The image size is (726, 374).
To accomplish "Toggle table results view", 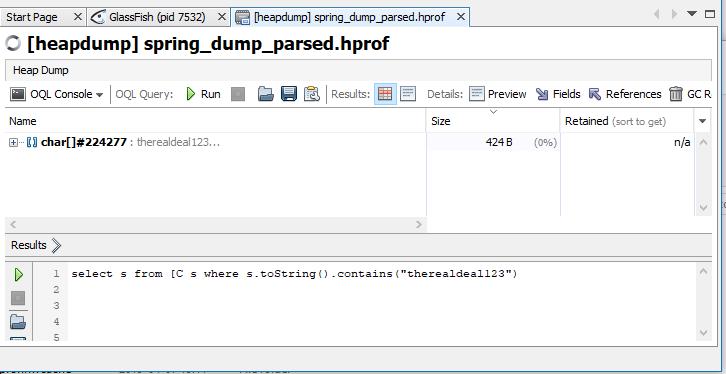I will [385, 94].
